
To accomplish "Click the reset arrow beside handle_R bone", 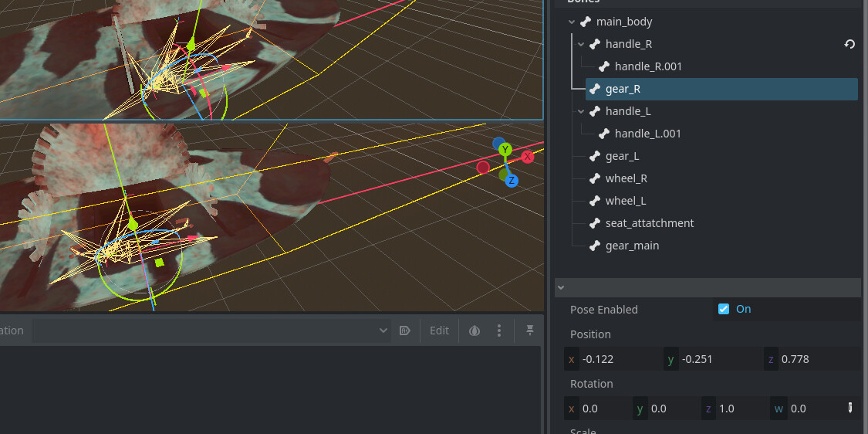I will tap(849, 45).
